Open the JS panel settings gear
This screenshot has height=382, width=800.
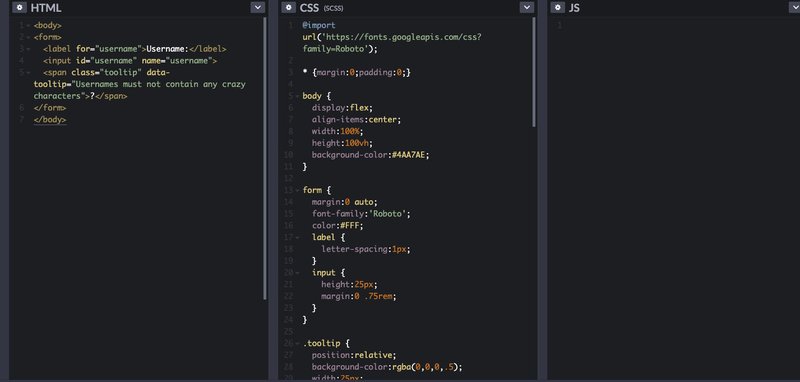pyautogui.click(x=558, y=7)
